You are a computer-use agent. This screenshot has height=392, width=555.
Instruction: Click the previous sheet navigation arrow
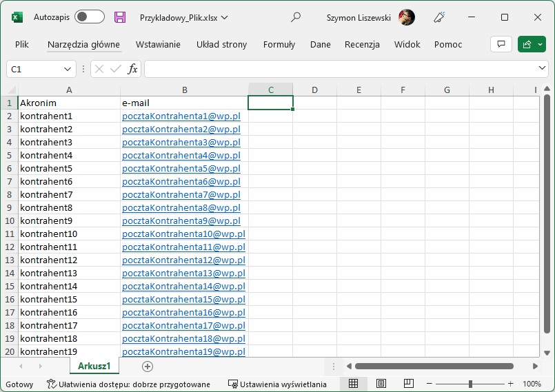pyautogui.click(x=21, y=367)
